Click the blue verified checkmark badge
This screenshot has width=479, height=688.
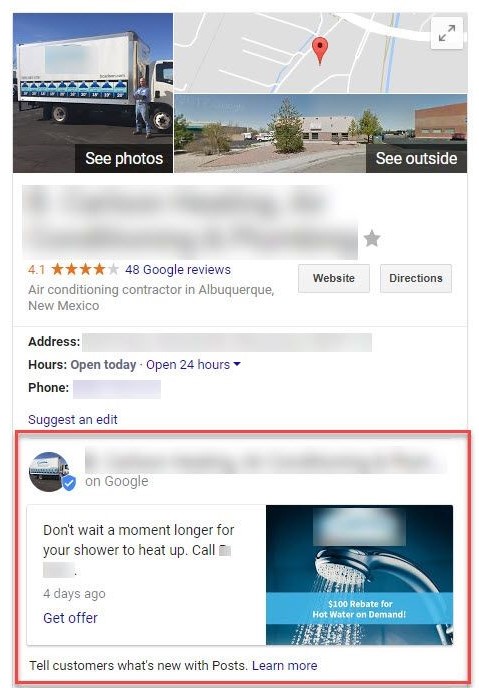69,483
